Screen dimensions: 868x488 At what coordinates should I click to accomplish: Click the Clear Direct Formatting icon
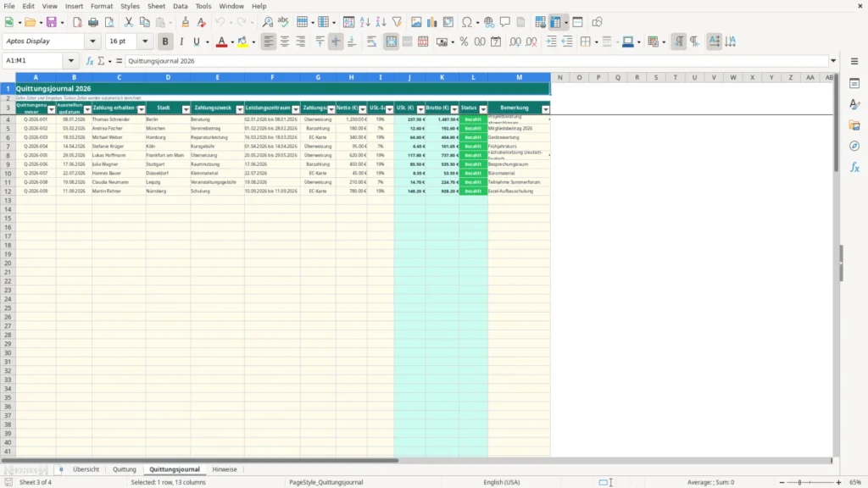point(202,22)
